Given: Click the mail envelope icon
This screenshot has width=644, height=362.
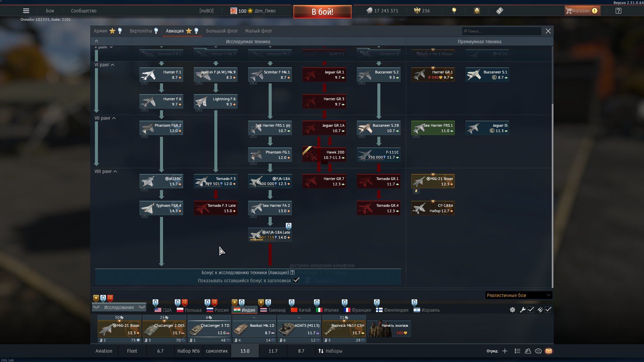Looking at the screenshot, I should point(549,351).
